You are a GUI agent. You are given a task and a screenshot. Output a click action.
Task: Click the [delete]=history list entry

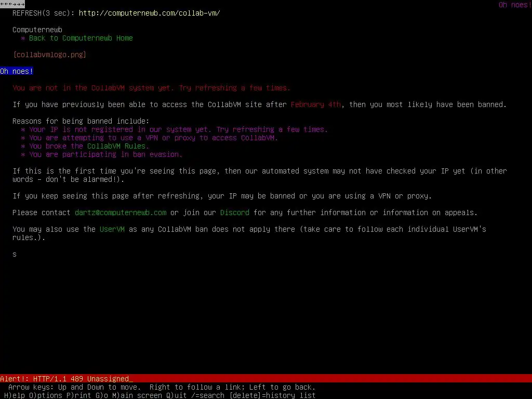point(272,395)
